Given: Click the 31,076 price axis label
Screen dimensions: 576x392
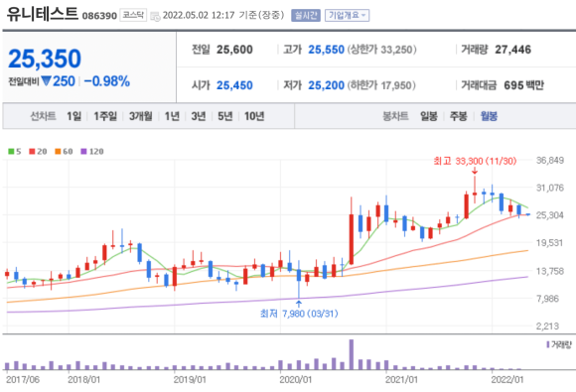Looking at the screenshot, I should (x=550, y=188).
